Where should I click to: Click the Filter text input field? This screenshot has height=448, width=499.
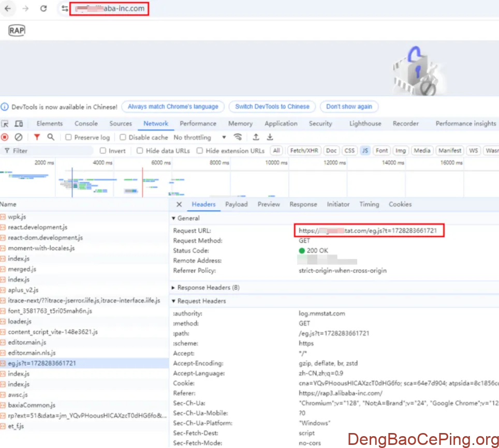coord(49,151)
